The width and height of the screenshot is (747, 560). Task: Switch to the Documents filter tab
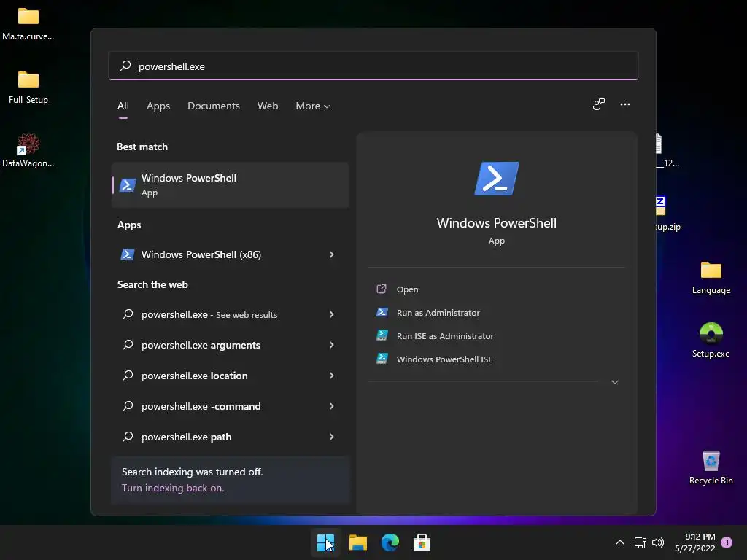214,106
